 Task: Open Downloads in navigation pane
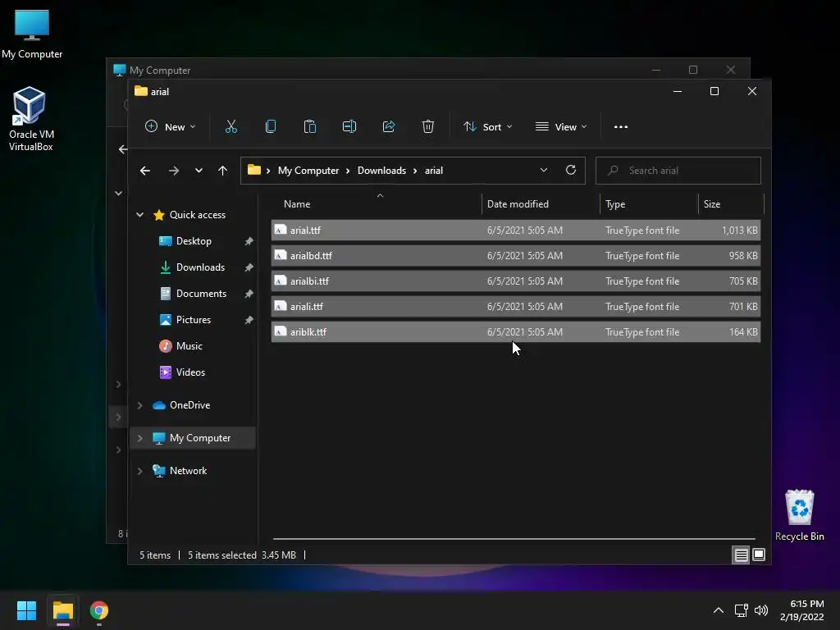click(200, 267)
